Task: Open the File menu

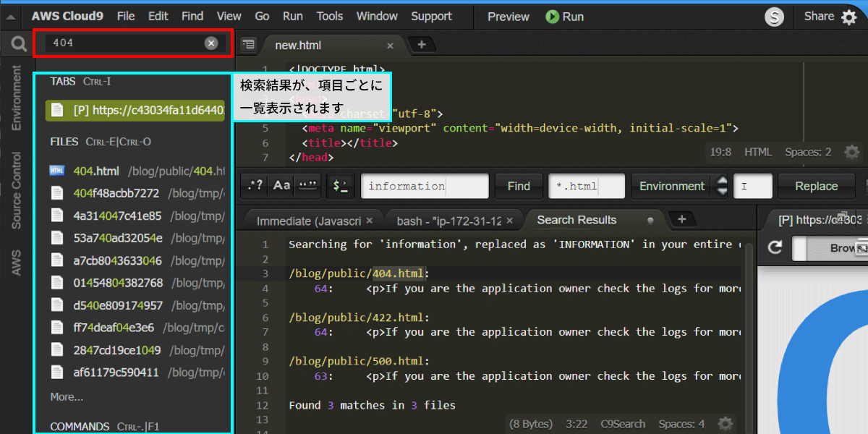Action: pyautogui.click(x=126, y=16)
